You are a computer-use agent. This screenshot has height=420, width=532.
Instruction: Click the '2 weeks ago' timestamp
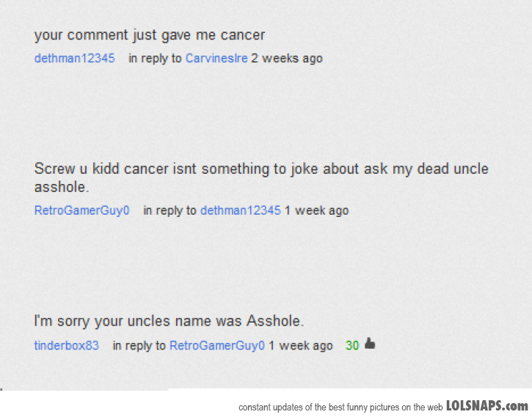[x=287, y=59]
